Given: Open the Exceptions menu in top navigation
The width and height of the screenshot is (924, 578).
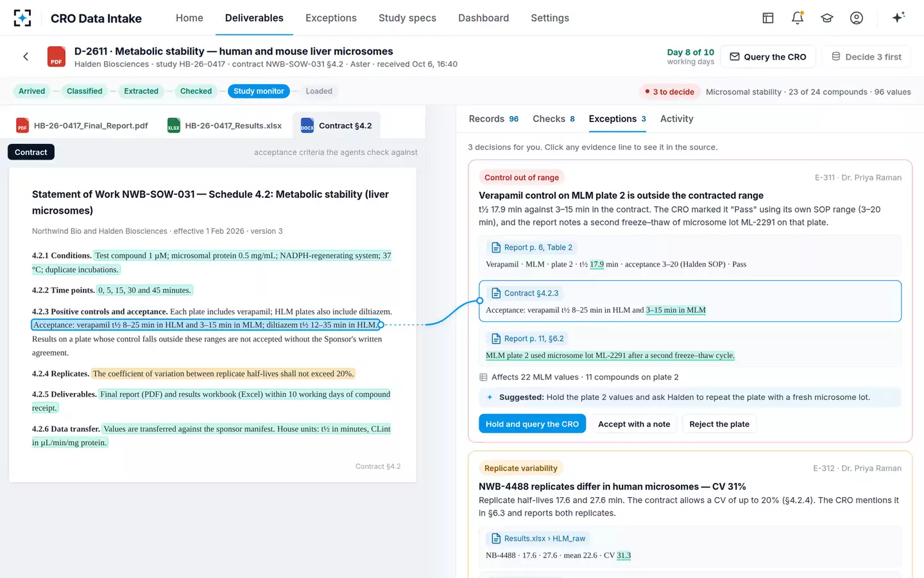Looking at the screenshot, I should (331, 18).
